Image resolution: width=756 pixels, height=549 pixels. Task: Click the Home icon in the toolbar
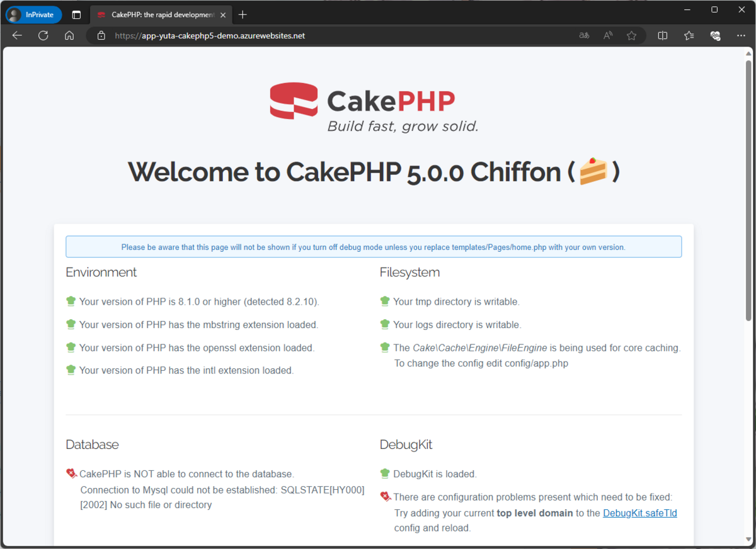69,35
